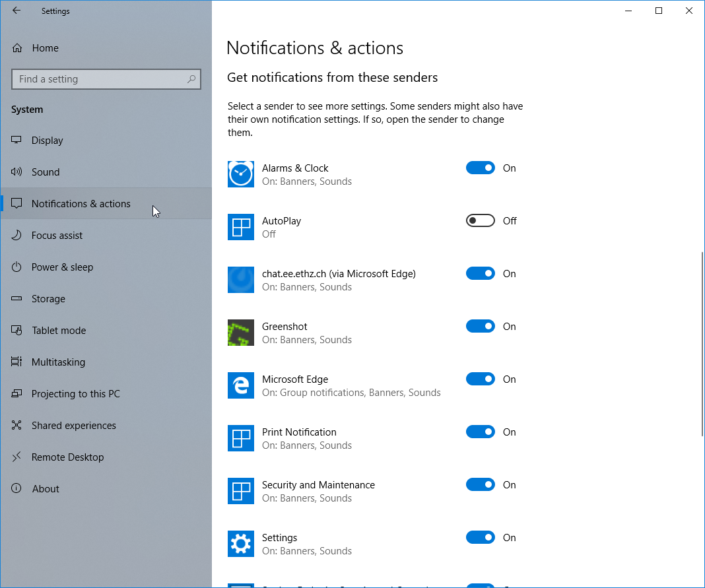Viewport: 705px width, 588px height.
Task: Open Power & sleep settings
Action: point(106,267)
